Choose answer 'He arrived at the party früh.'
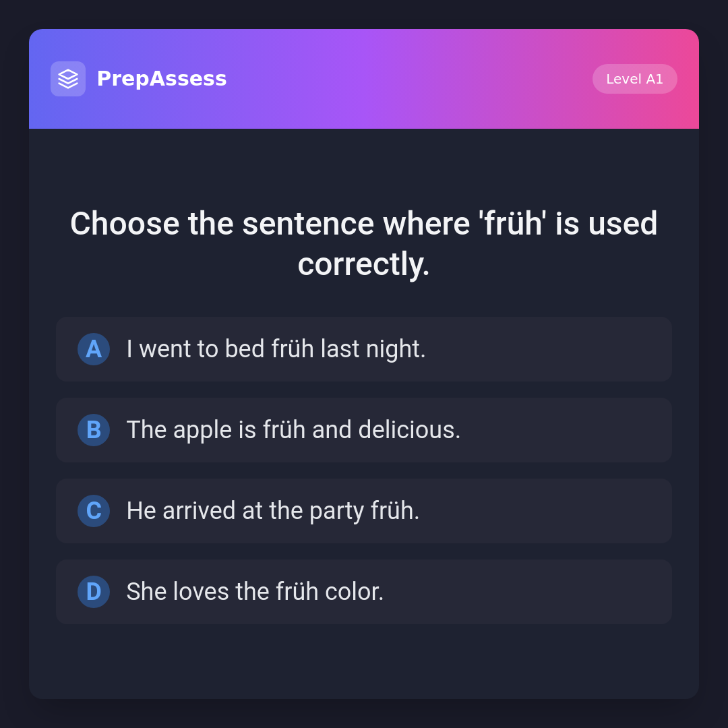 click(x=273, y=511)
